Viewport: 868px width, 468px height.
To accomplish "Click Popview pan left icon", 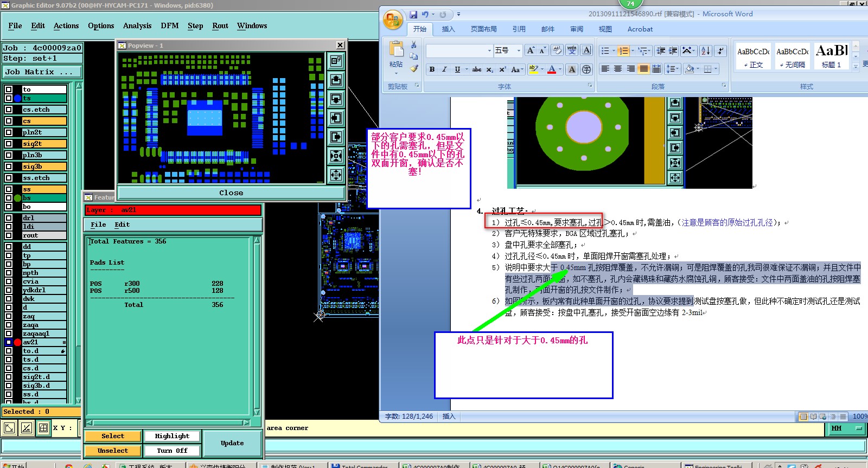I will tap(336, 118).
